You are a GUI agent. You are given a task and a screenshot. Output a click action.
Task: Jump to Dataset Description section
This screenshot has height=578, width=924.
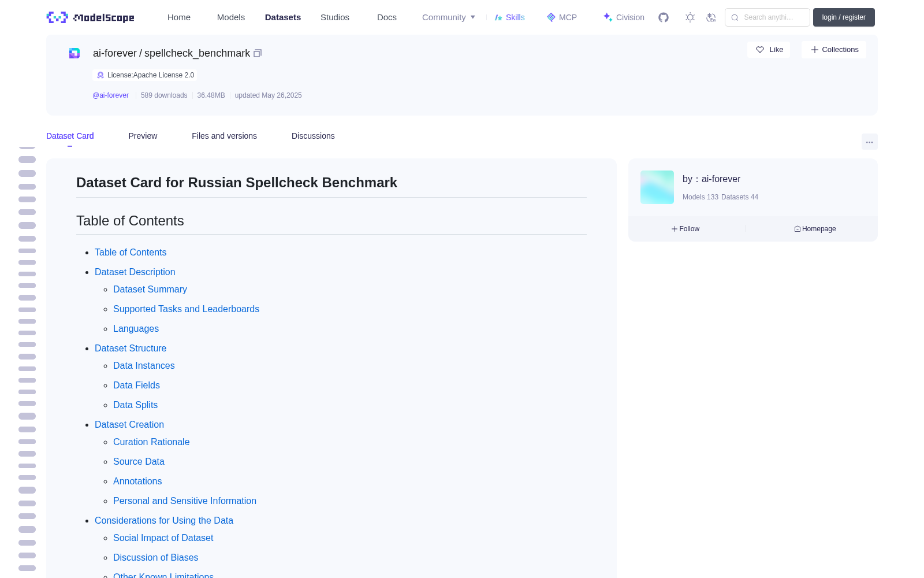(x=135, y=272)
